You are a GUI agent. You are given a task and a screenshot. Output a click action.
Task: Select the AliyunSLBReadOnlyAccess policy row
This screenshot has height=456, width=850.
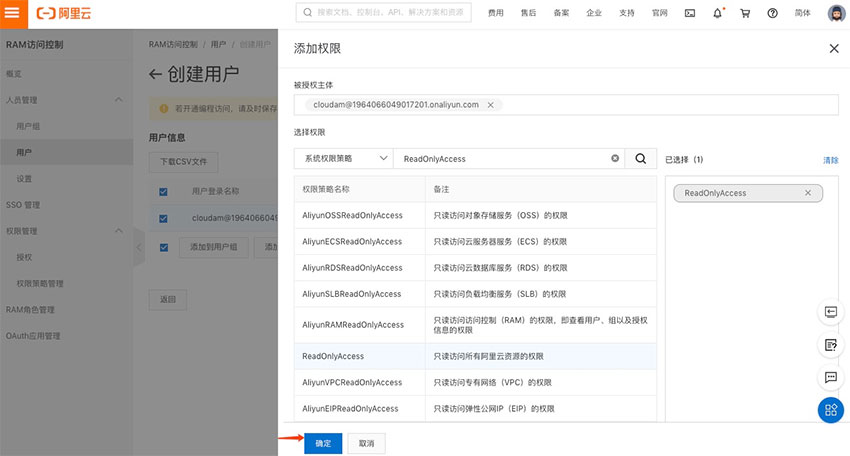coord(475,294)
